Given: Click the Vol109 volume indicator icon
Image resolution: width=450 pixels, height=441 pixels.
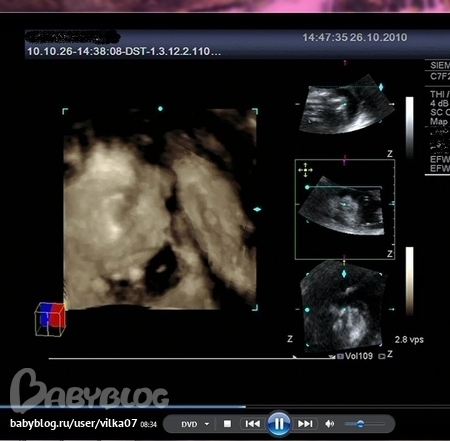Looking at the screenshot, I should [340, 356].
